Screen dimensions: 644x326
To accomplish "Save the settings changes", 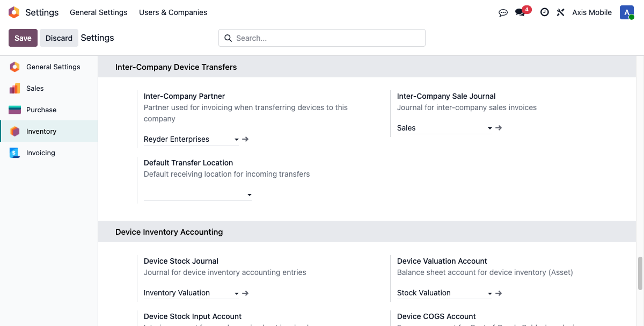I will 23,38.
